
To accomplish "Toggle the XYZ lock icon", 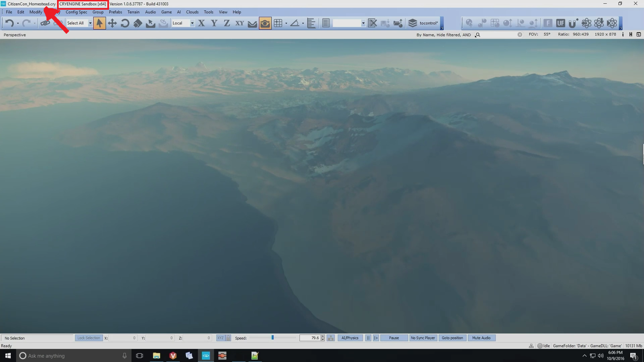I will tap(228, 338).
